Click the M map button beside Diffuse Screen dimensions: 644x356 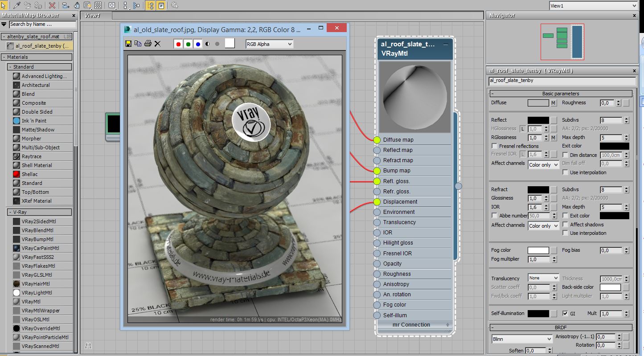point(554,103)
